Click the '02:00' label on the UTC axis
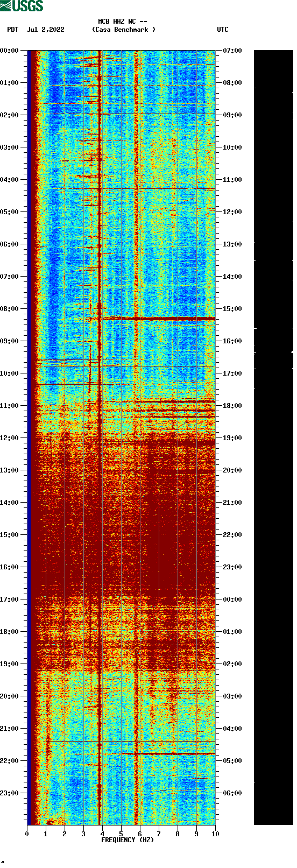This screenshot has width=297, height=868. 232,664
